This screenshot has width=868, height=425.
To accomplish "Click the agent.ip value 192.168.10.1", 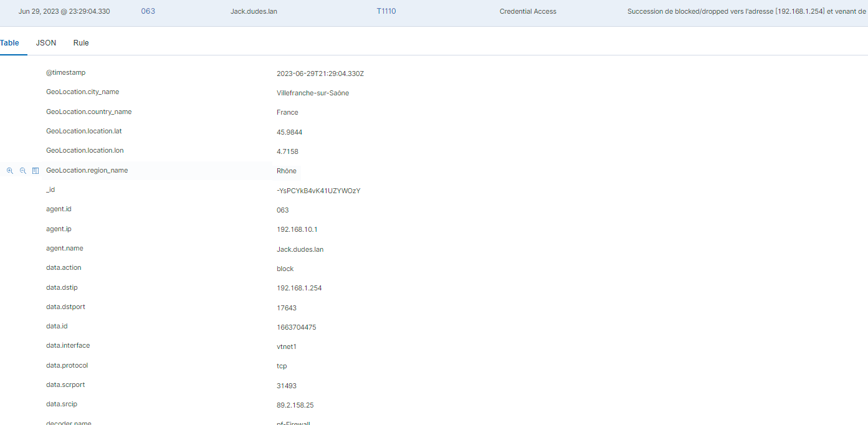I will coord(297,229).
